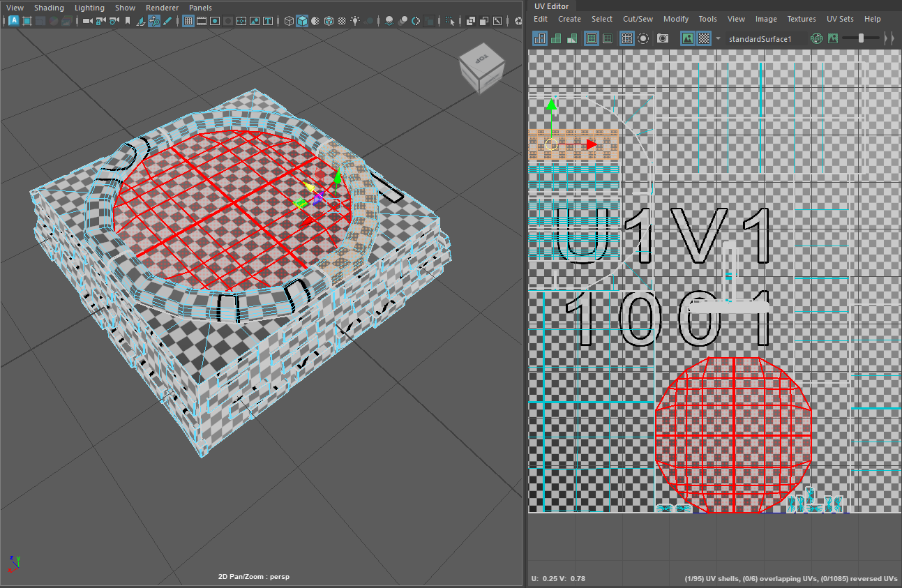Toggle image display in UV Editor
This screenshot has height=588, width=902.
688,38
